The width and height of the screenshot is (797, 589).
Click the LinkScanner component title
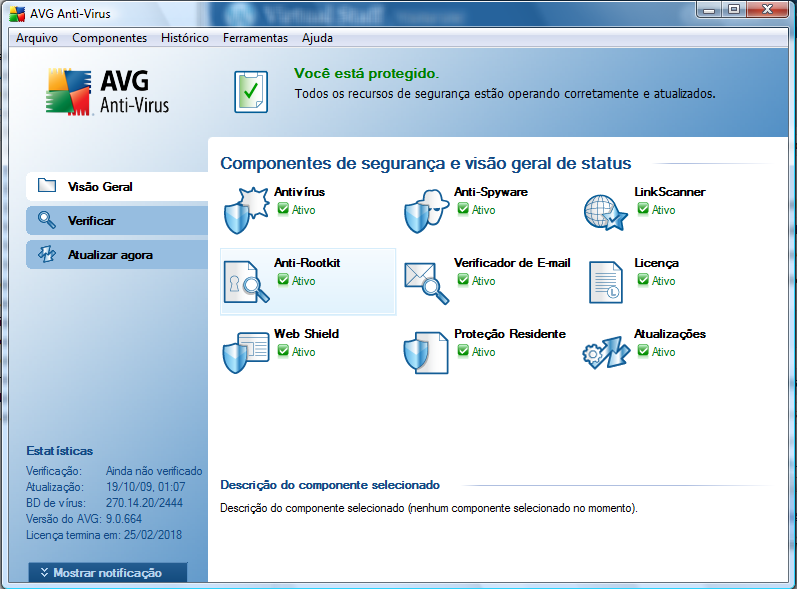669,192
